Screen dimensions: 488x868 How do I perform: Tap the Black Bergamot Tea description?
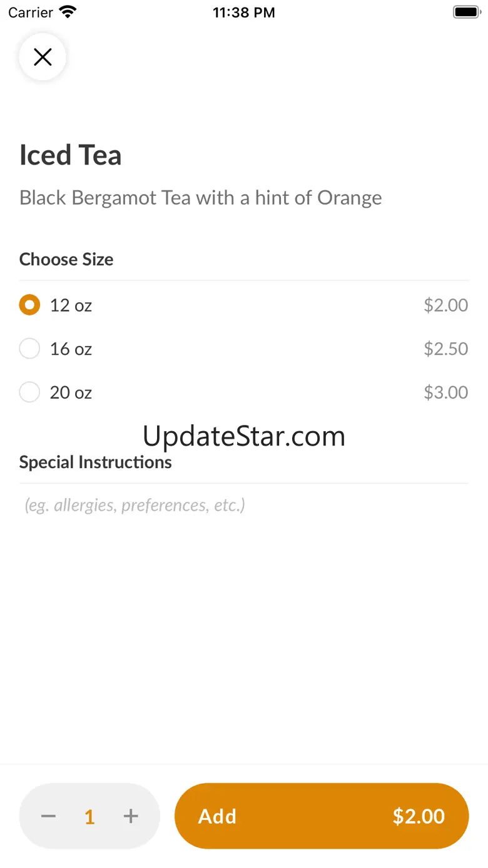(x=200, y=198)
